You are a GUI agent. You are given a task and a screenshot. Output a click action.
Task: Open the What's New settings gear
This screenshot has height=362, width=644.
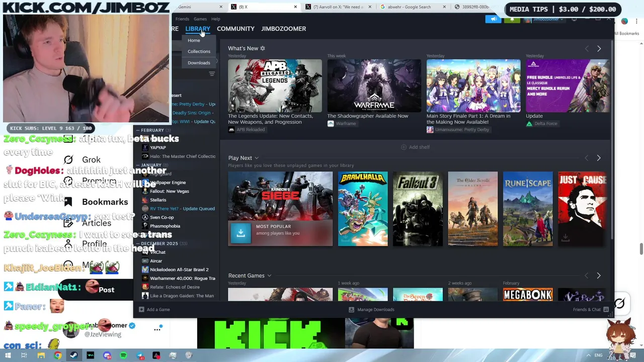coord(262,49)
